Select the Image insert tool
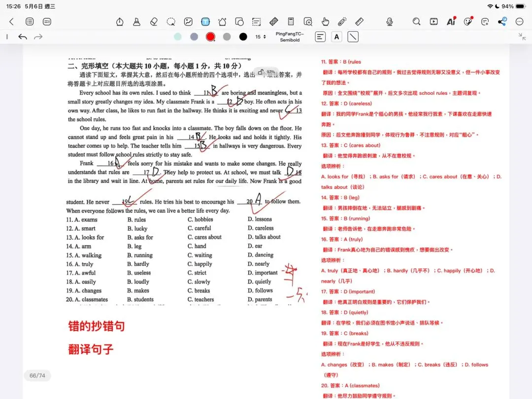Viewport: 532px width, 399px height. pyautogui.click(x=188, y=22)
